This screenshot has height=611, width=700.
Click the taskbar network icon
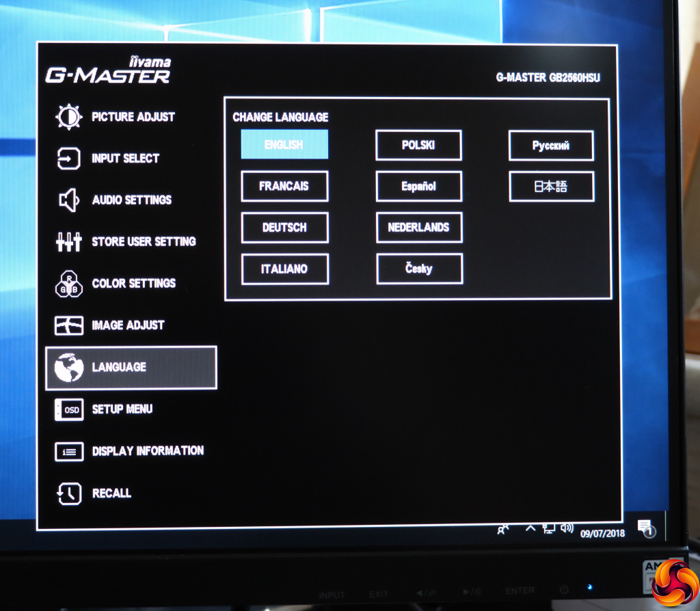pos(549,529)
